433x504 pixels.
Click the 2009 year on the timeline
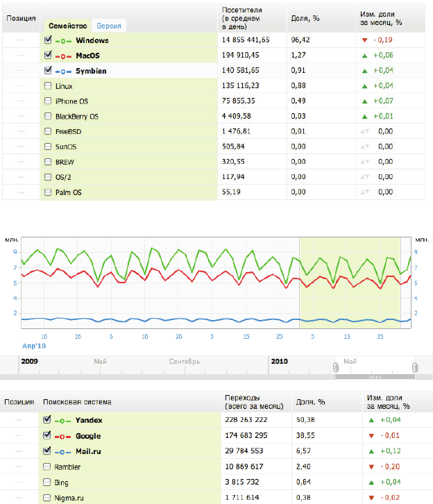(29, 362)
